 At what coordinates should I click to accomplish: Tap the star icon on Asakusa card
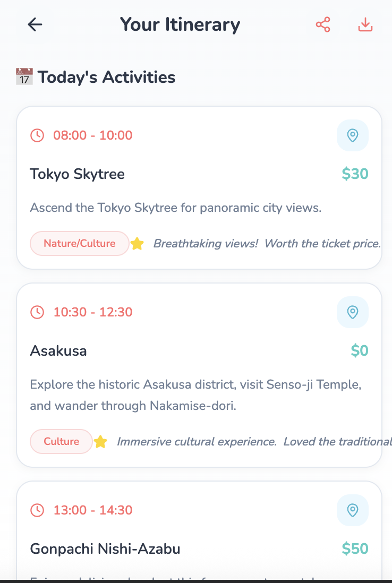[x=100, y=442]
